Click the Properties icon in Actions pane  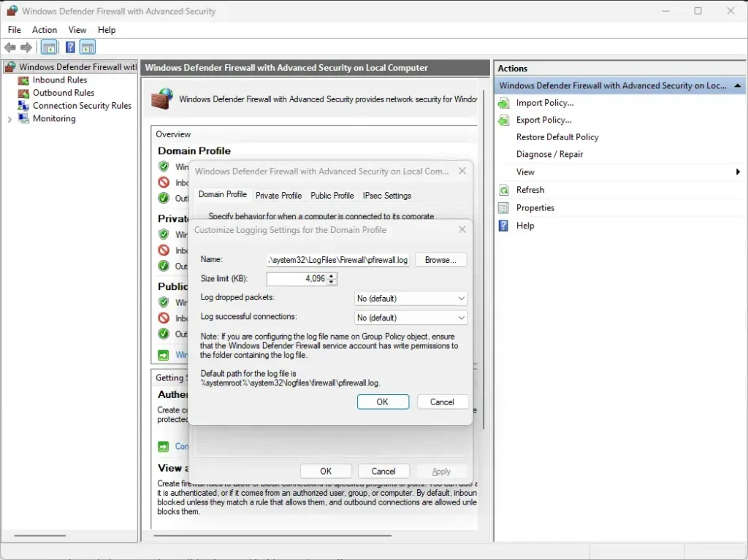pyautogui.click(x=504, y=208)
